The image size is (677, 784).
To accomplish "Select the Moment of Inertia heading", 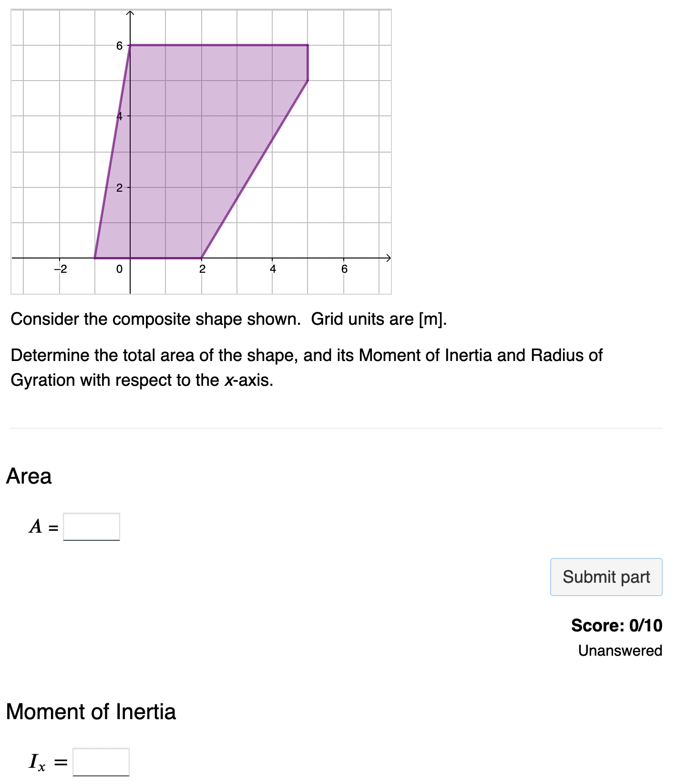I will pos(91,712).
